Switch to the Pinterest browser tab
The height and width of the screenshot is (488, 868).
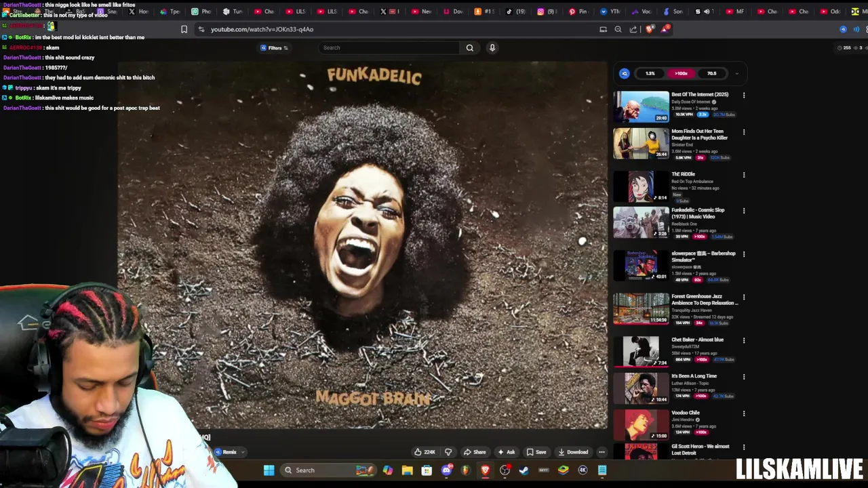[x=578, y=12]
